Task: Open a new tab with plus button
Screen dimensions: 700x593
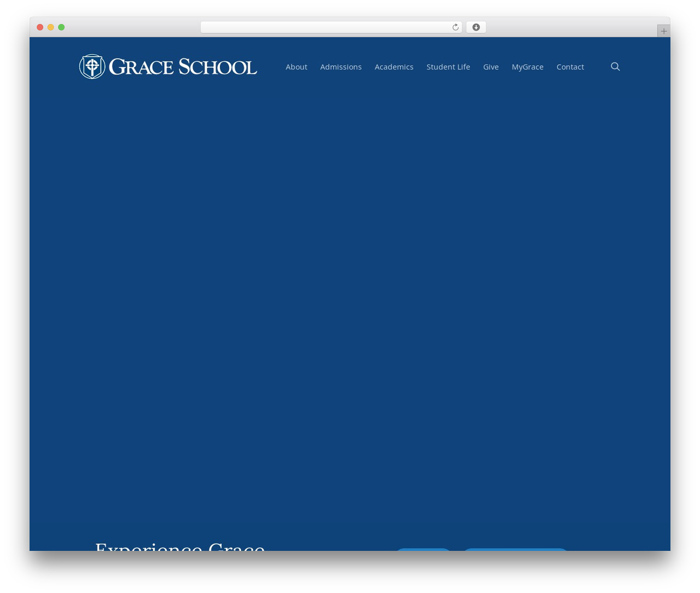Action: coord(663,31)
